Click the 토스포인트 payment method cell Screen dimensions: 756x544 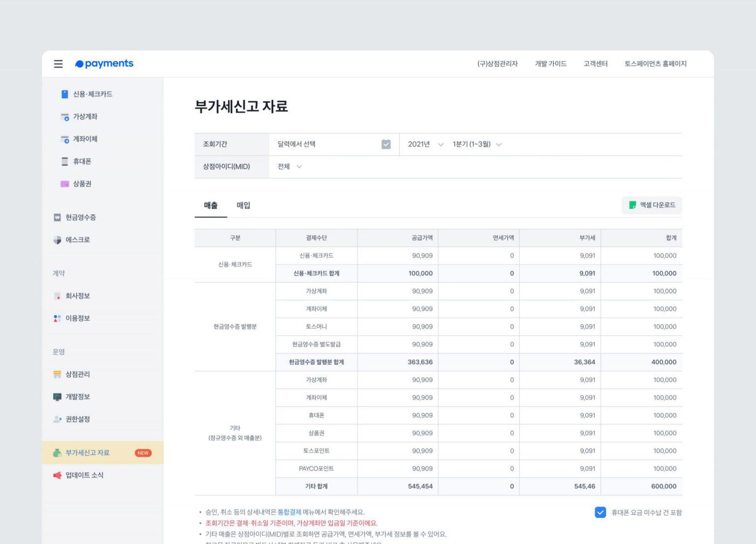tap(316, 451)
